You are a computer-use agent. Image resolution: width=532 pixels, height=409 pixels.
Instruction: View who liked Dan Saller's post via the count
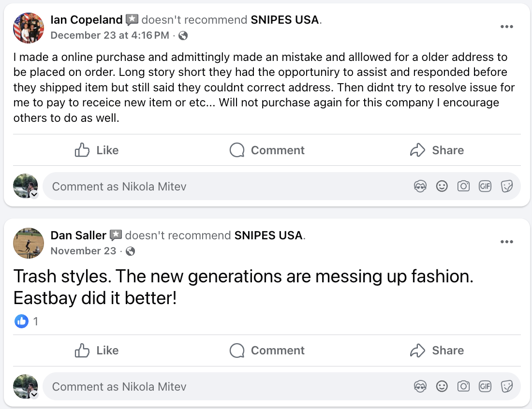[x=36, y=321]
